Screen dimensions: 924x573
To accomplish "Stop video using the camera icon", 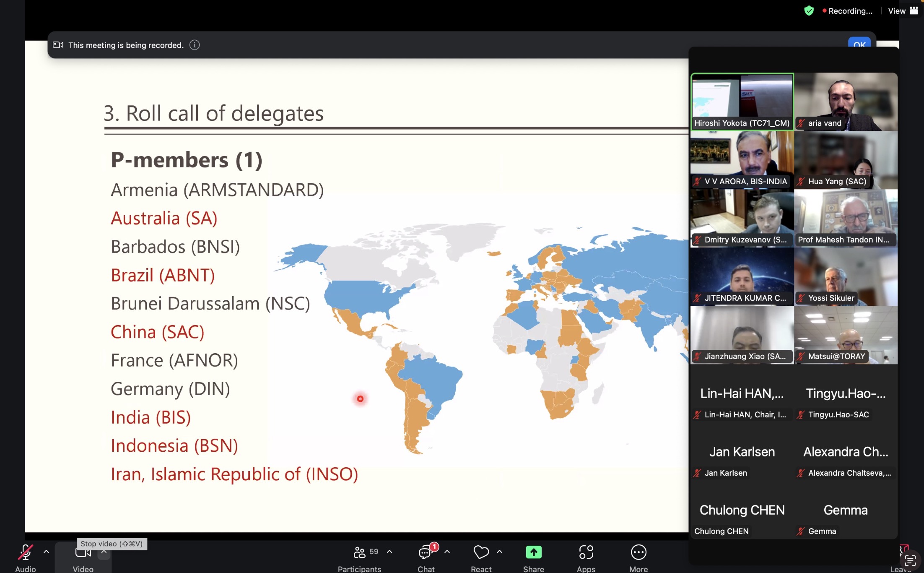I will click(x=83, y=553).
